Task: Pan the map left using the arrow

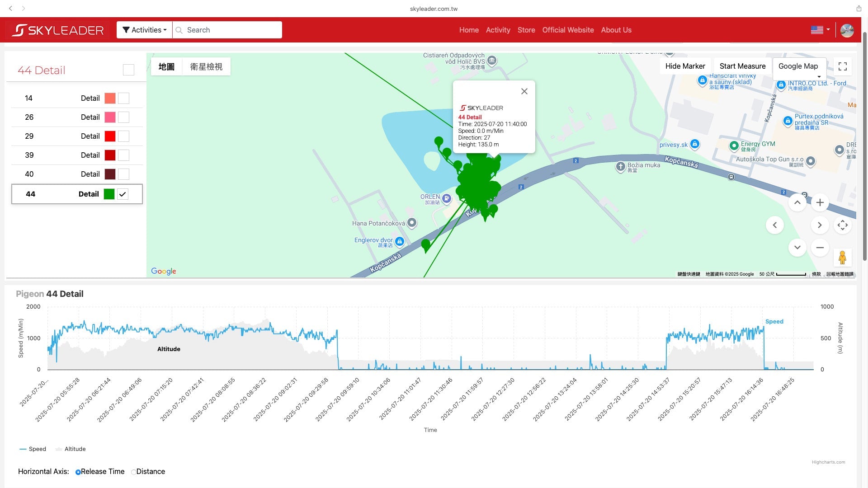Action: (x=774, y=225)
